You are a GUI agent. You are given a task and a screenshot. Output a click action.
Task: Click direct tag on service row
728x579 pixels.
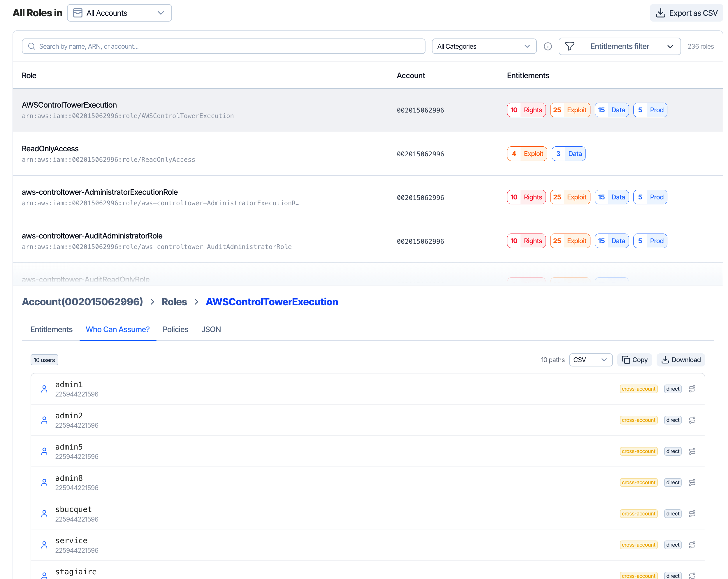pyautogui.click(x=673, y=545)
